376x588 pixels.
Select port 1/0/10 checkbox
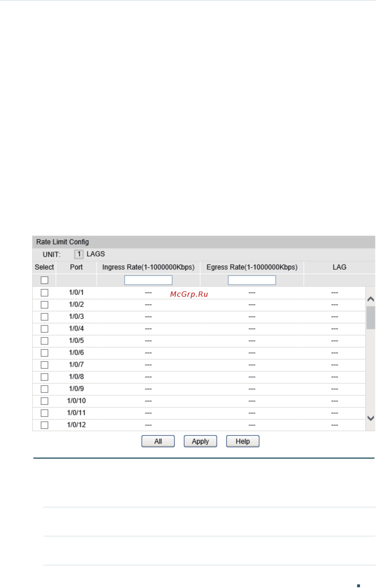coord(44,401)
